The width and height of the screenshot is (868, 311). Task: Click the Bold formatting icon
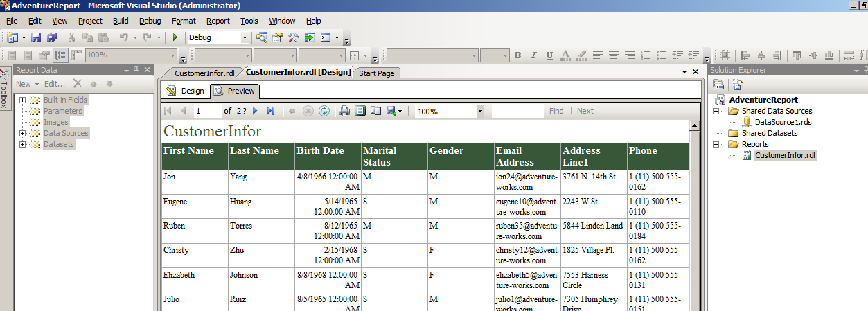tap(517, 55)
